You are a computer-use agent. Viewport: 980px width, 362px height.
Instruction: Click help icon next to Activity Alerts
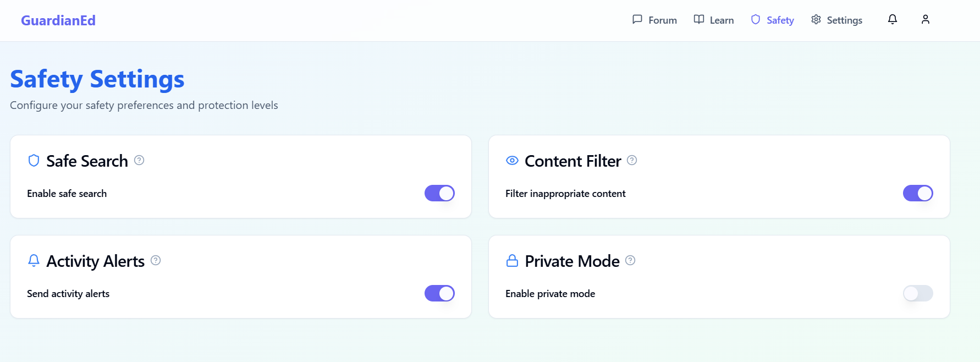point(156,260)
